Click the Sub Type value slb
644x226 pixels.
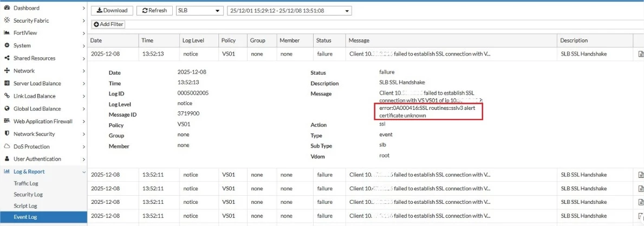tap(382, 145)
